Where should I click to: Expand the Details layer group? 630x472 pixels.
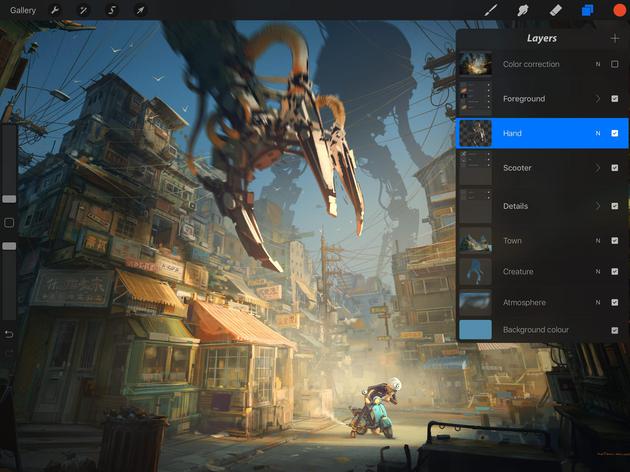pyautogui.click(x=598, y=206)
